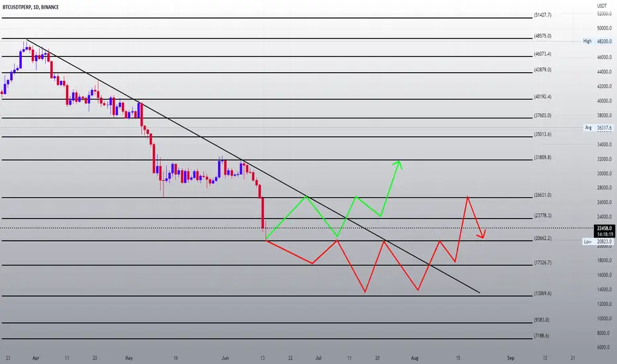617x364 pixels.
Task: Select the (9383.0) level label
Action: [542, 320]
